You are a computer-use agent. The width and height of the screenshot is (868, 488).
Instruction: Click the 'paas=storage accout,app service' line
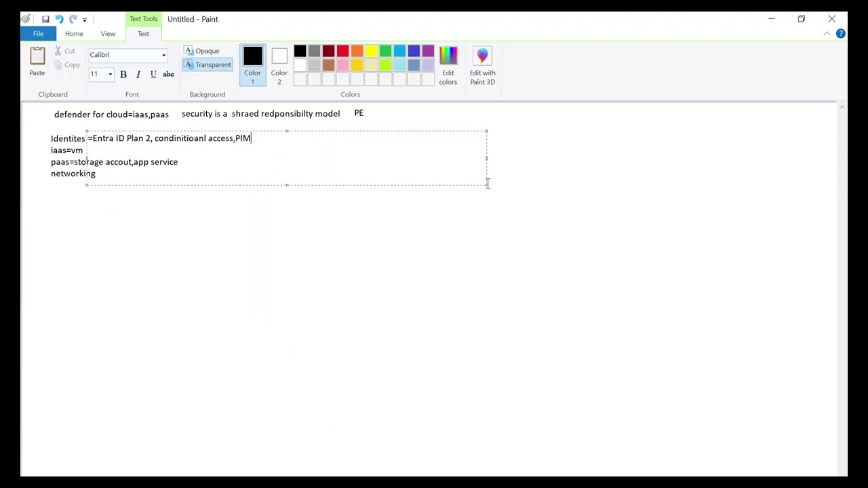[114, 162]
